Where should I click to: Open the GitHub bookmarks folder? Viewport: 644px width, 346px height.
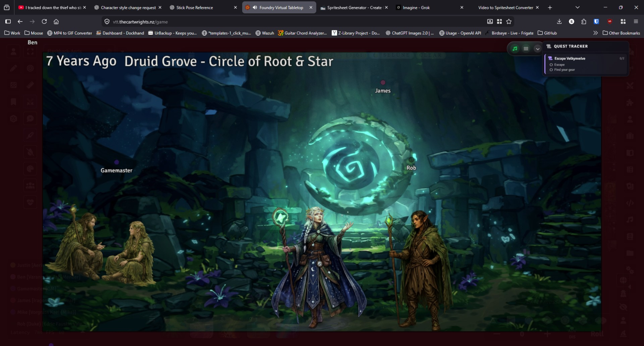[547, 33]
